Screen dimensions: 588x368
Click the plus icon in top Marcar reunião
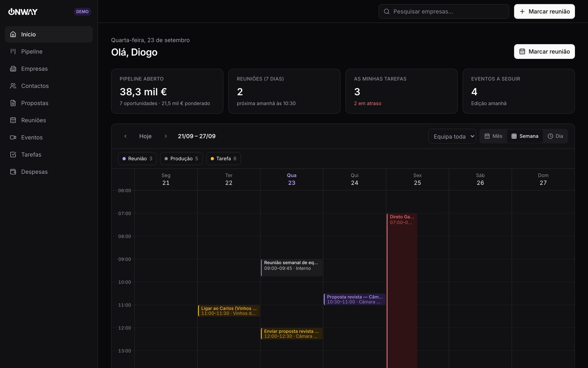[522, 11]
